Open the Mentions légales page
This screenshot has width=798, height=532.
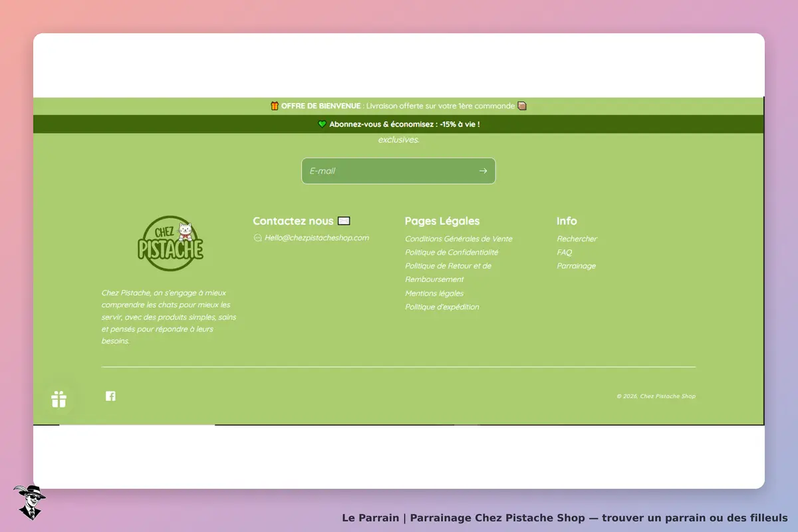pos(434,293)
